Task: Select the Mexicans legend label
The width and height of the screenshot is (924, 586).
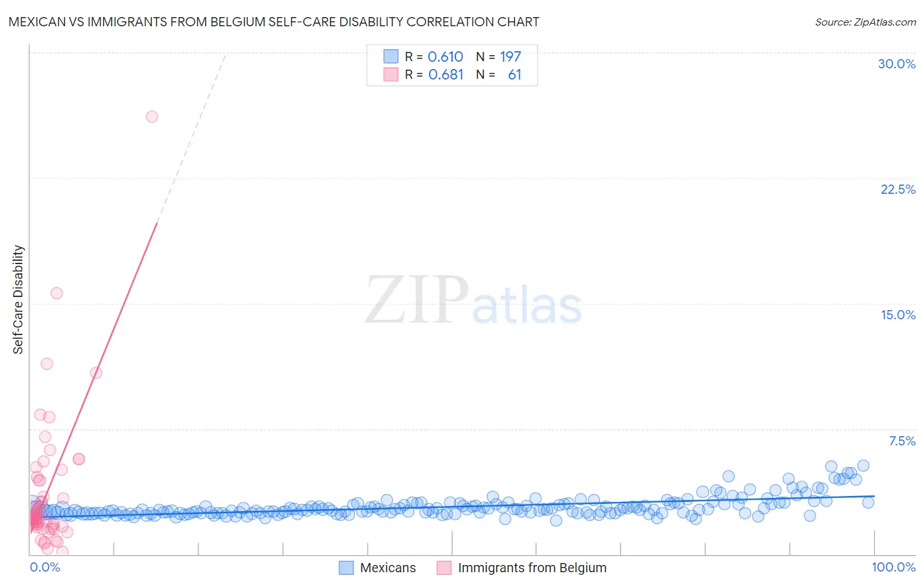Action: (x=388, y=568)
